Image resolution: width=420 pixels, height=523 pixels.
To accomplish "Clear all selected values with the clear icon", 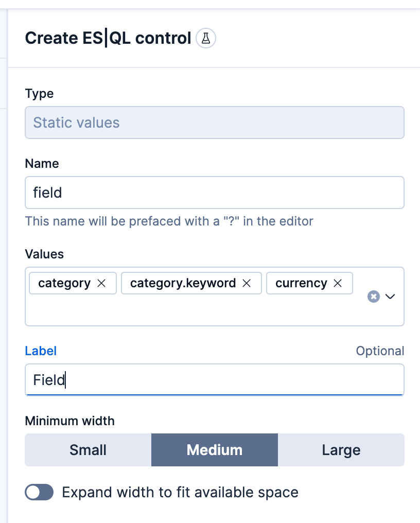I will (x=373, y=296).
